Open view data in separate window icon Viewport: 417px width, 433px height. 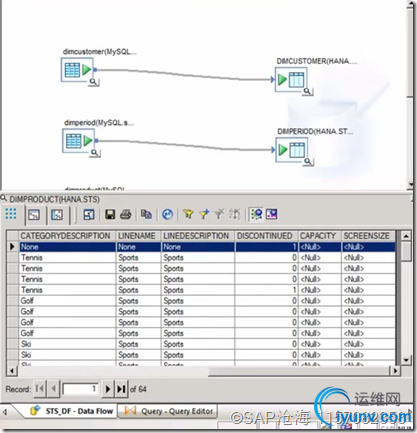[89, 214]
